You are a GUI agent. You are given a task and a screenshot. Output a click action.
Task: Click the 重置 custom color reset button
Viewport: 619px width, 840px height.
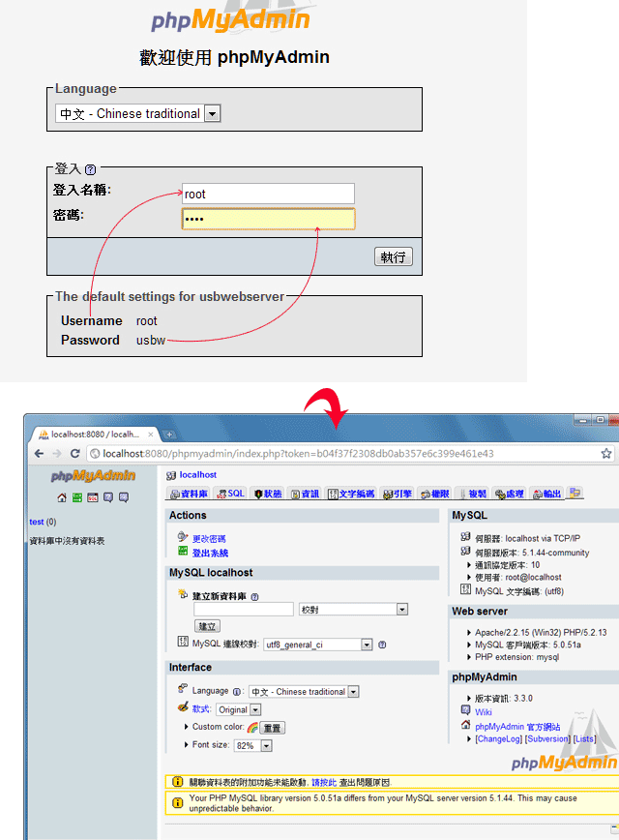click(272, 728)
